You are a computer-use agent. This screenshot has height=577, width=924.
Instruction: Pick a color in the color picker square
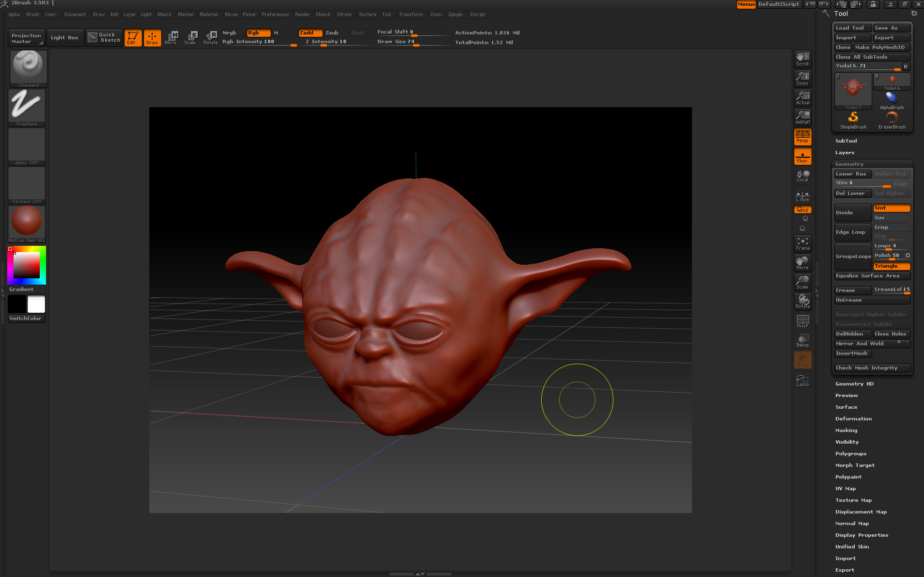point(26,265)
